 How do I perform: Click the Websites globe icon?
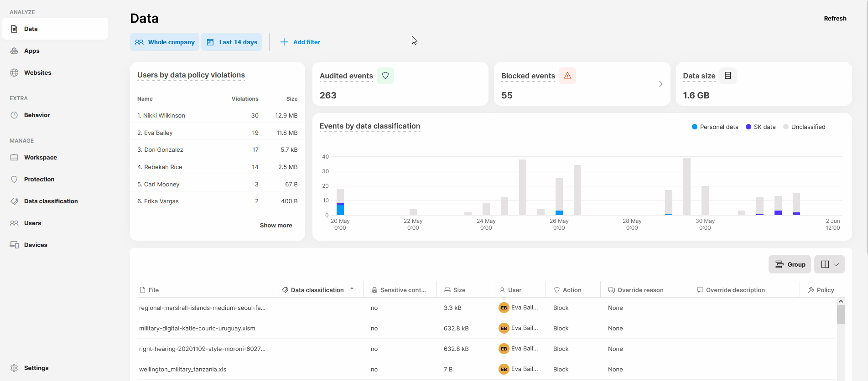tap(14, 72)
